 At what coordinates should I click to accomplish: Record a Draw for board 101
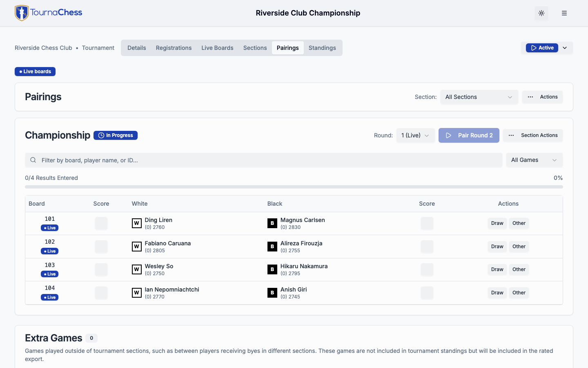(x=497, y=223)
